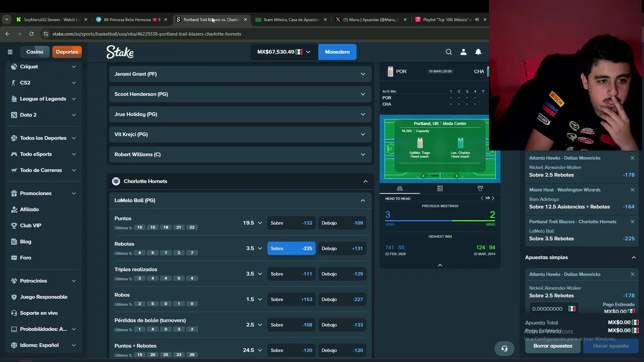Viewport: 644px width, 362px height.
Task: Show the standings table icon tab
Action: (x=440, y=189)
